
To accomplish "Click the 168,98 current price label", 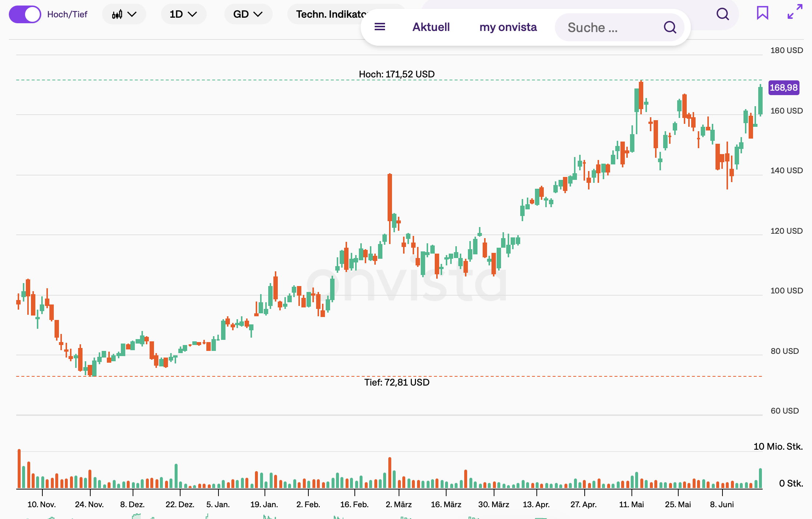I will (x=784, y=88).
